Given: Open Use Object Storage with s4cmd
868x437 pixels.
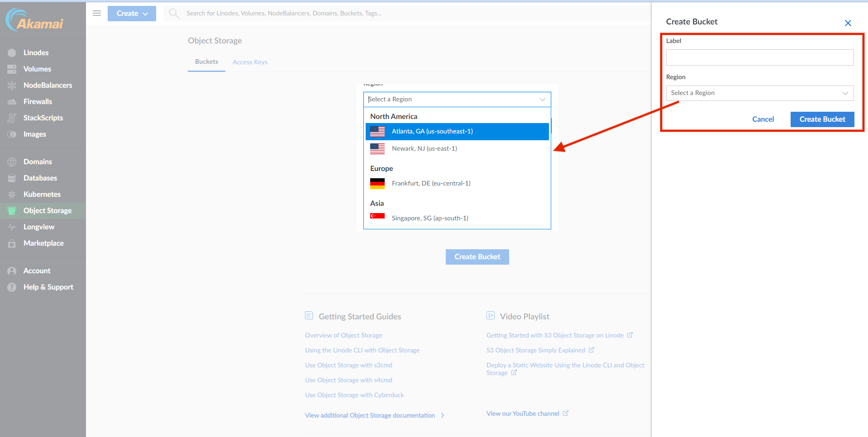Looking at the screenshot, I should (348, 380).
